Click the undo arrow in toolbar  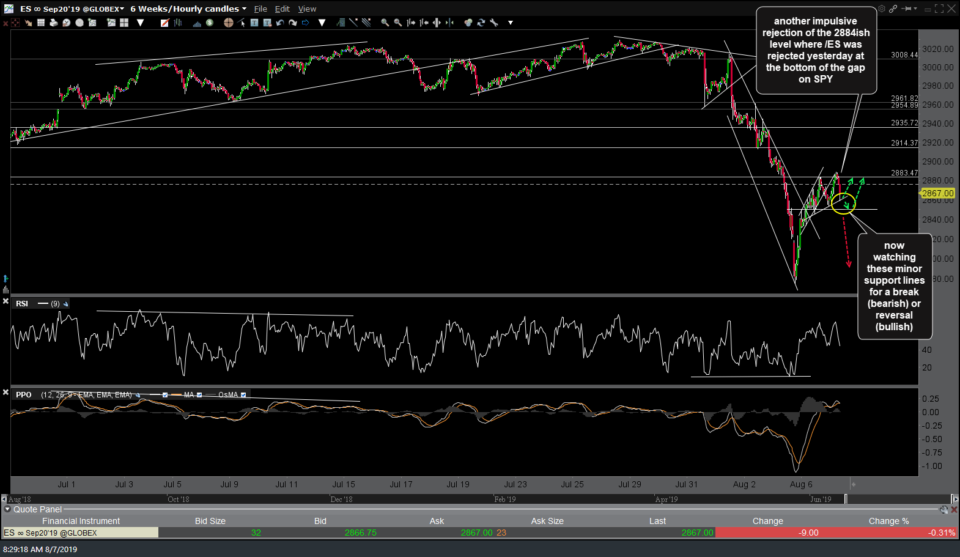pyautogui.click(x=280, y=23)
